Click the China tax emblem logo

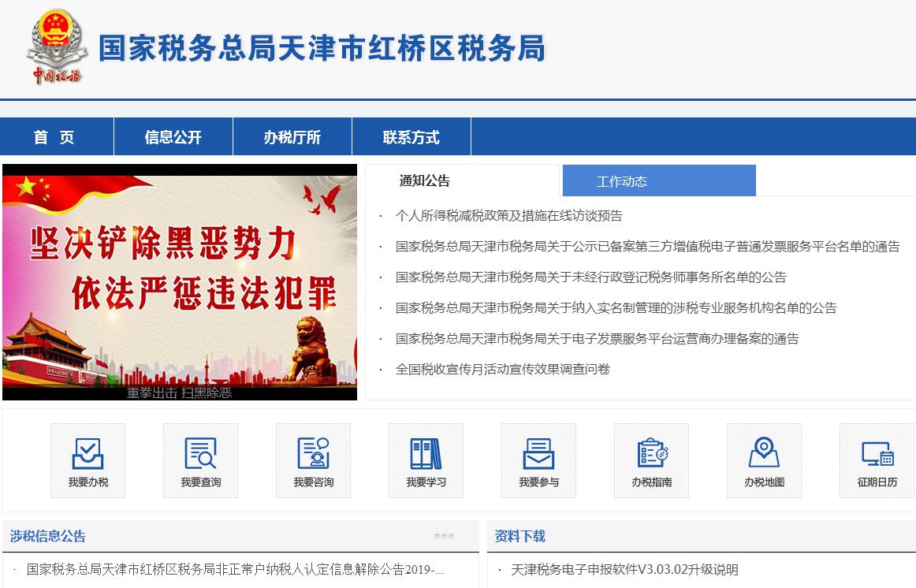pyautogui.click(x=55, y=46)
